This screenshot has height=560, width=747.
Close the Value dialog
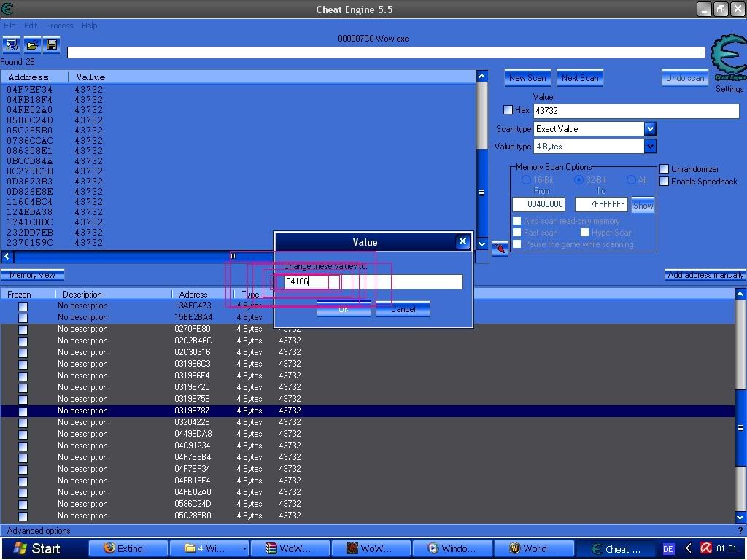[x=462, y=241]
